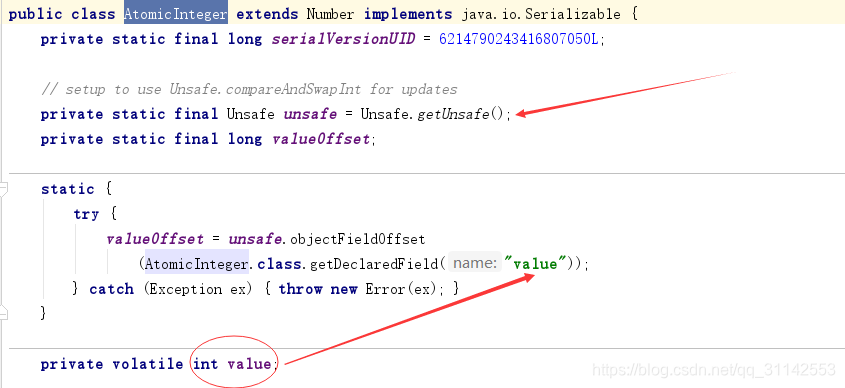Click AtomicInteger in the getDeclaredField line
The height and width of the screenshot is (388, 845).
point(197,264)
